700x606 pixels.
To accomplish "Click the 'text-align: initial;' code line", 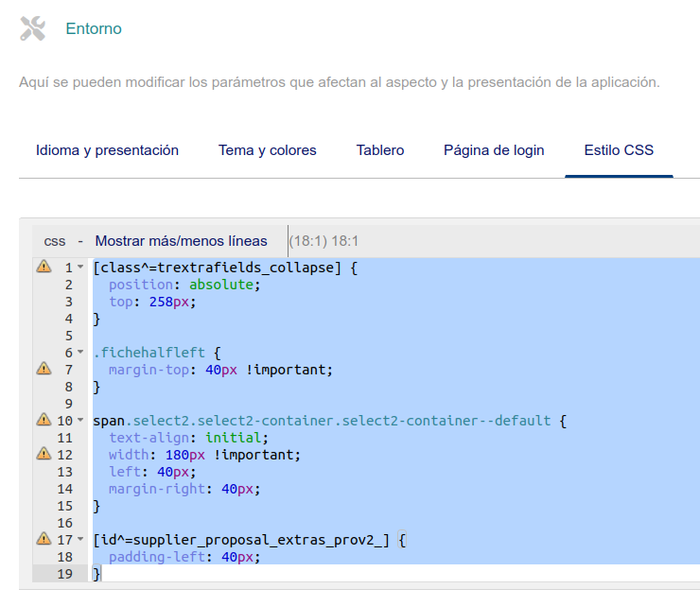I will tap(188, 438).
